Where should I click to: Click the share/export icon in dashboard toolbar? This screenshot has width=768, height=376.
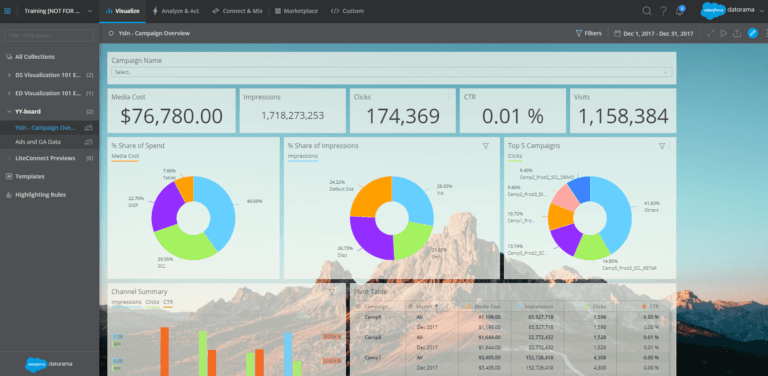click(x=737, y=33)
